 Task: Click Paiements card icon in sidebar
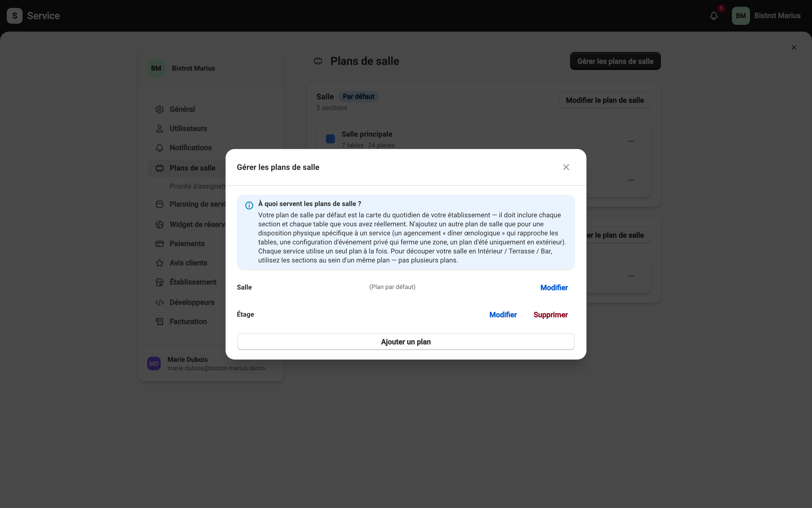[x=159, y=244]
